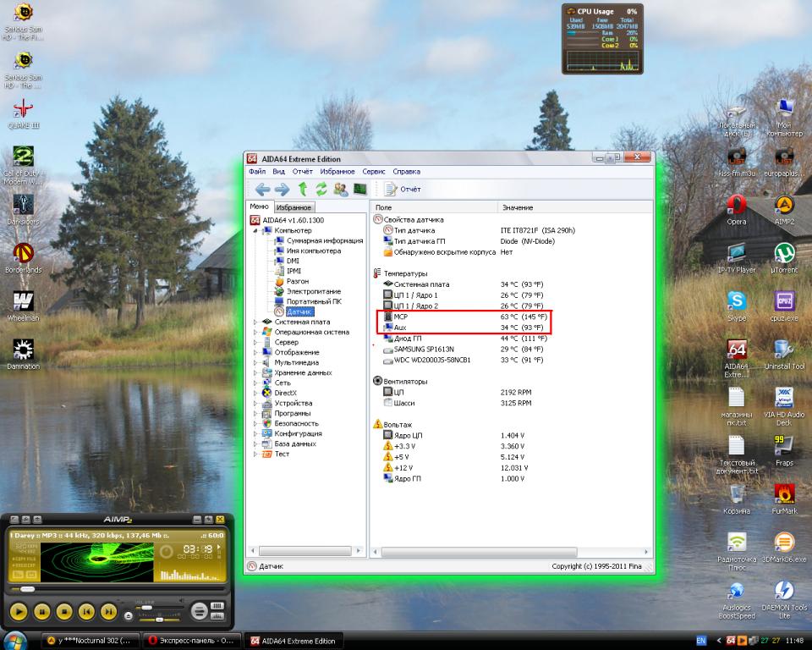Screen dimensions: 812x650
Task: Go back using the blue left arrow in AIDA64
Action: click(262, 190)
